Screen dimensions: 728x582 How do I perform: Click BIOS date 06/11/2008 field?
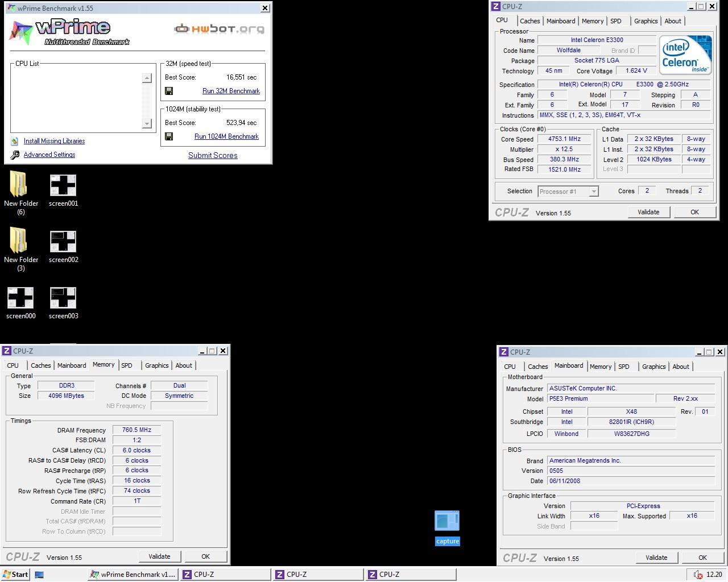[x=631, y=481]
